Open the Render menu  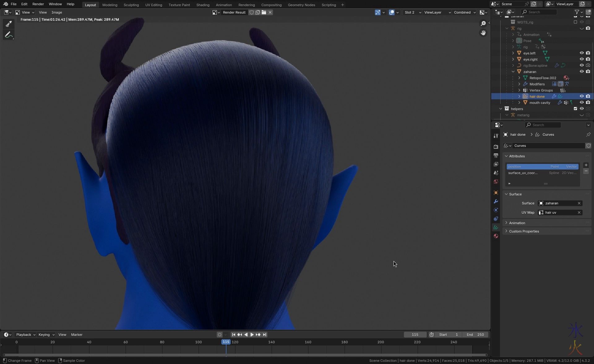(x=38, y=4)
